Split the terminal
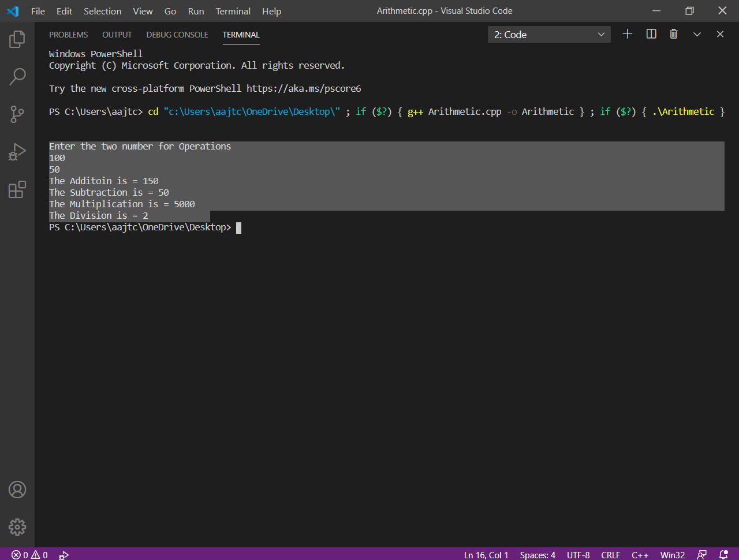The image size is (739, 560). point(651,34)
